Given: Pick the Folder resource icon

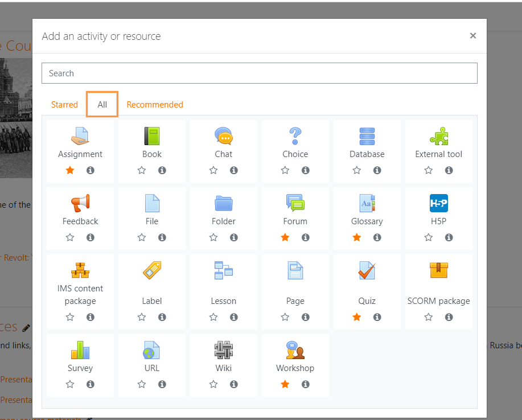Looking at the screenshot, I should [223, 203].
